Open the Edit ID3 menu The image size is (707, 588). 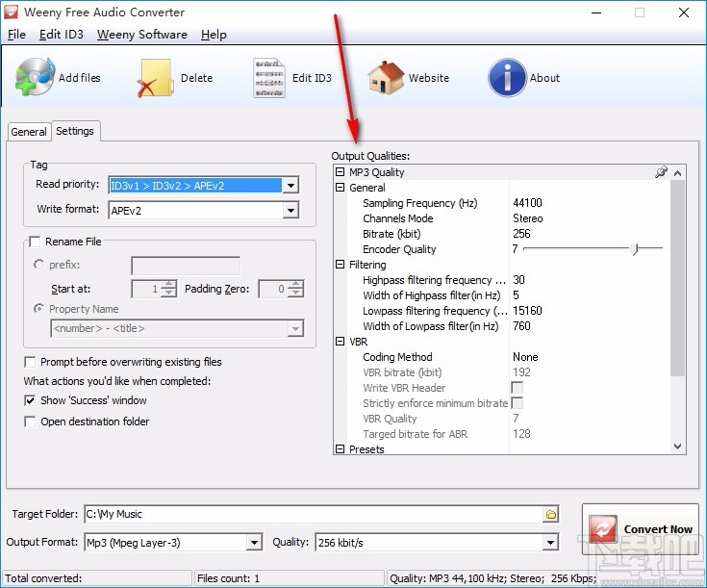pos(62,35)
